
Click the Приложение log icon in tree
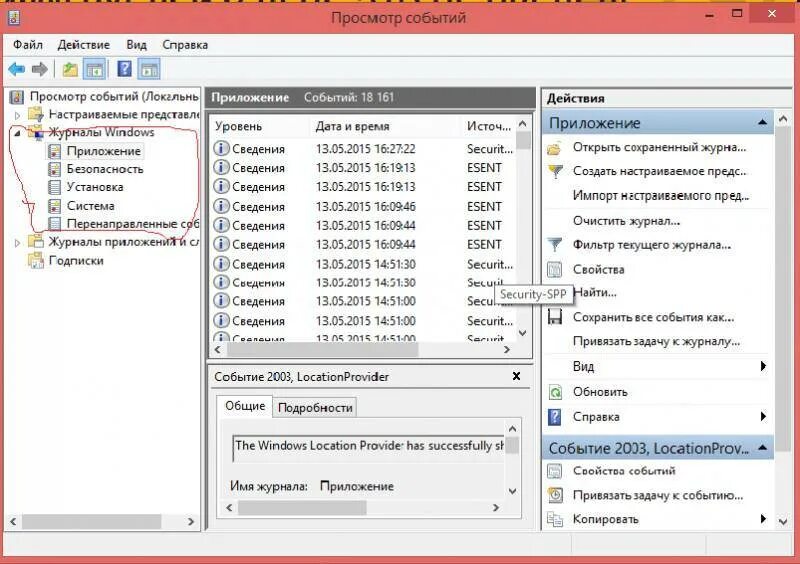tap(54, 151)
